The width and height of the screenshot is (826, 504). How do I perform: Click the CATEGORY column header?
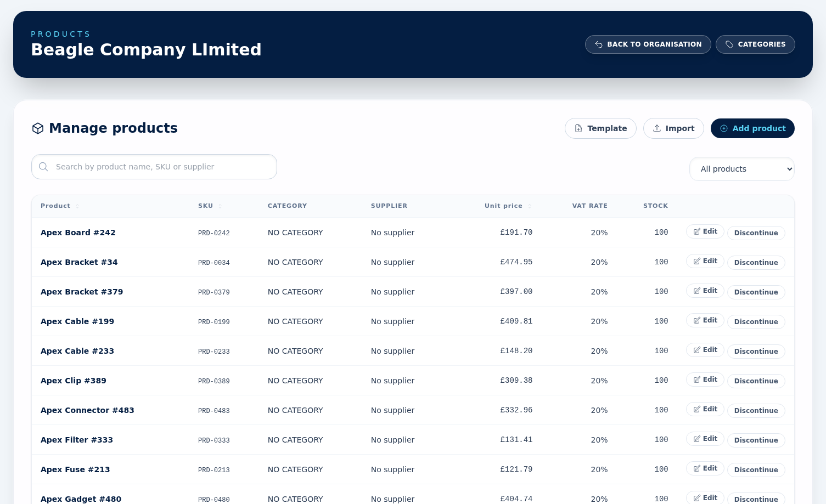(x=287, y=206)
